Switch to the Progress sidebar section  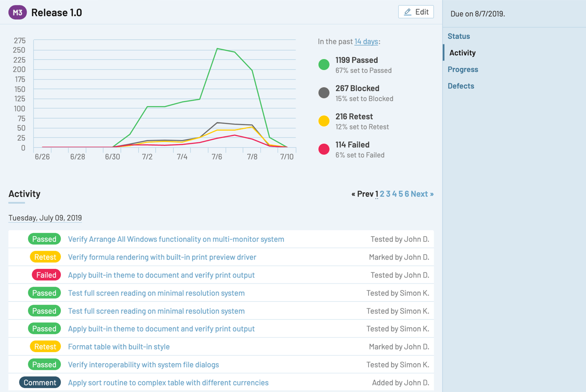463,69
